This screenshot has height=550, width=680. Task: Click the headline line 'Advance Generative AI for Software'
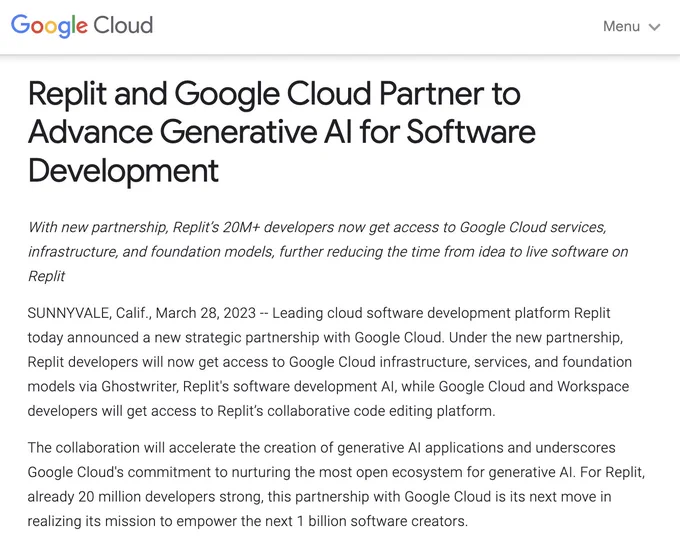[282, 132]
